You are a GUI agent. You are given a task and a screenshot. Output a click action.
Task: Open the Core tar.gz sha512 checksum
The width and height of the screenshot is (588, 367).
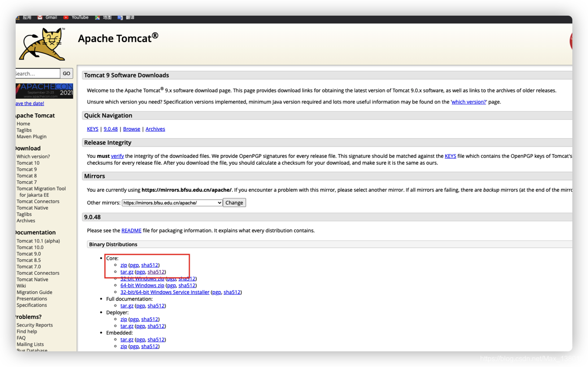click(x=156, y=272)
